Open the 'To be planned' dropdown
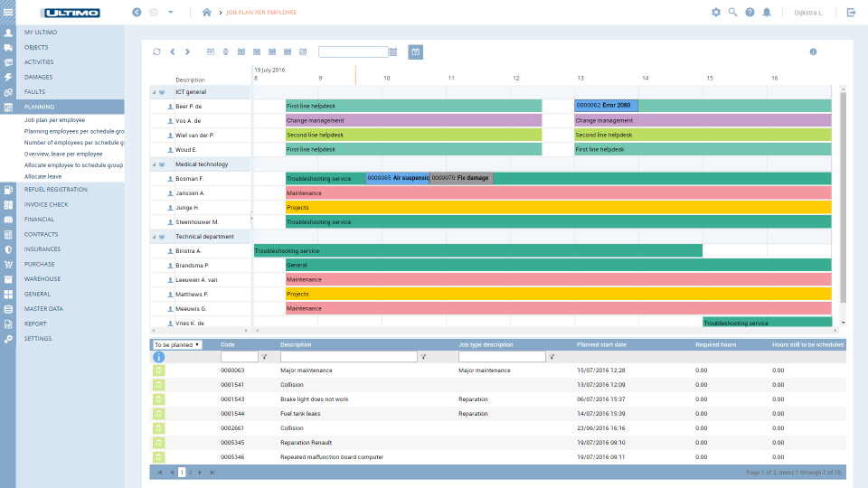868x488 pixels. click(x=176, y=344)
